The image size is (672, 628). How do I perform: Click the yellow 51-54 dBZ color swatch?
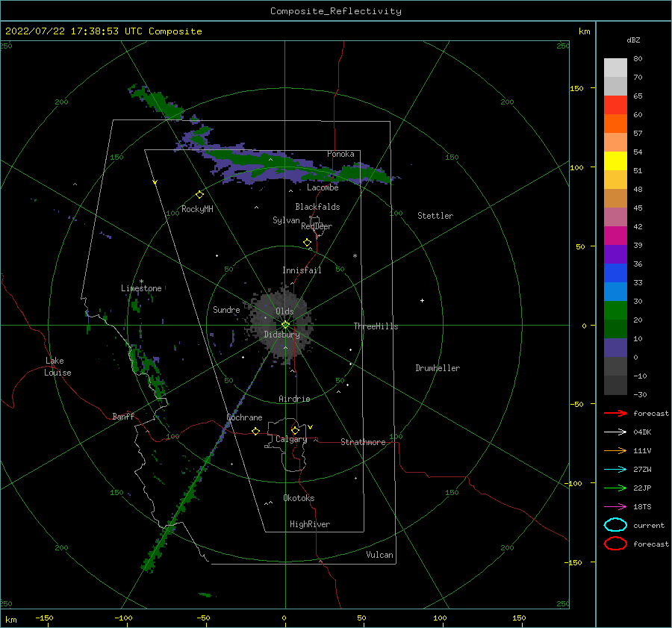[x=615, y=161]
